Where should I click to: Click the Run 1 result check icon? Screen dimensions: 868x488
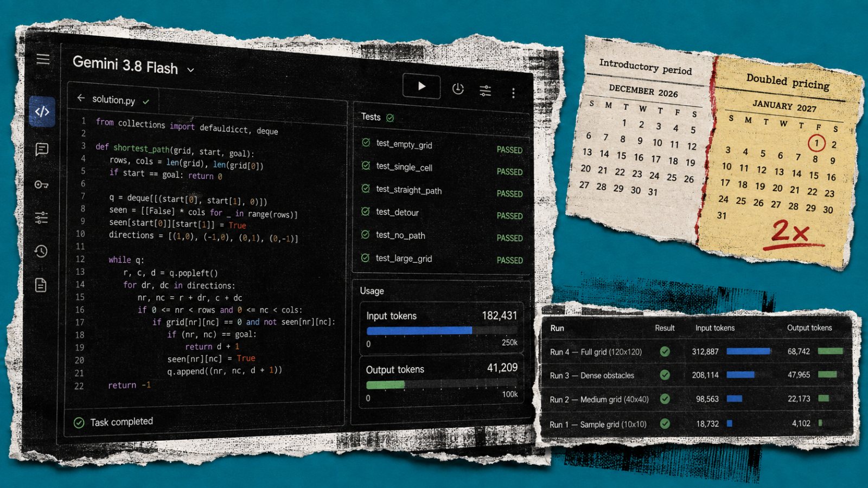coord(665,423)
